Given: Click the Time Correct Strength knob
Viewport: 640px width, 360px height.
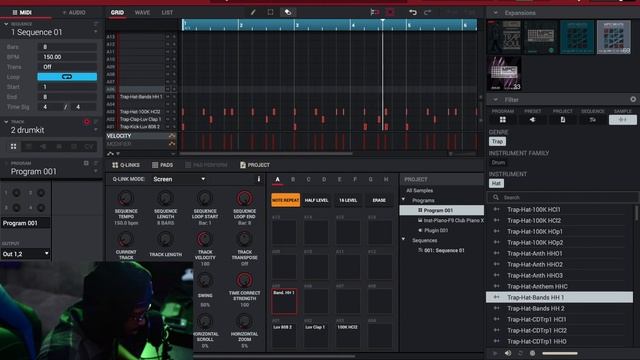Looking at the screenshot, I should (244, 280).
